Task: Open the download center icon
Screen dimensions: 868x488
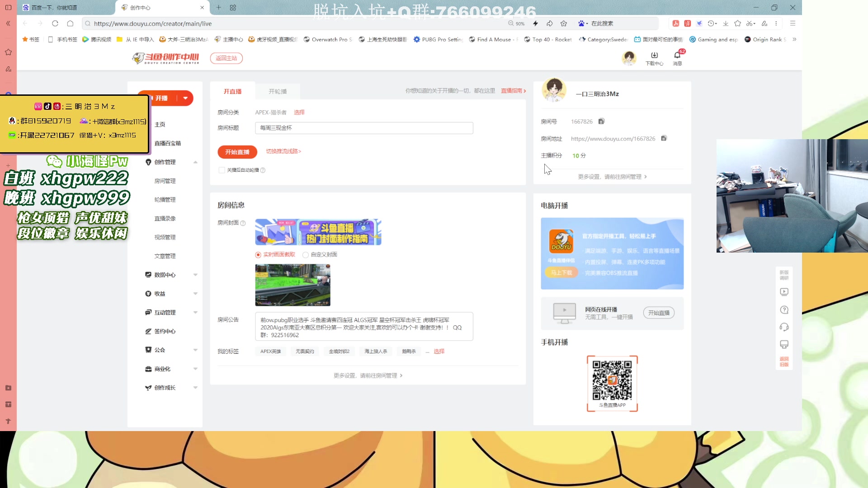Action: pos(654,58)
